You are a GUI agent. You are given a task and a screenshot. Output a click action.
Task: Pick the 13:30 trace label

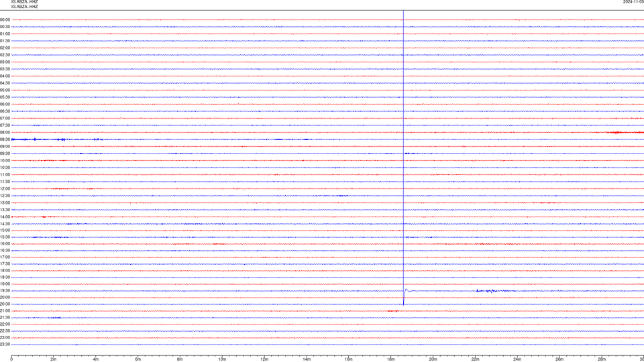tap(5, 210)
